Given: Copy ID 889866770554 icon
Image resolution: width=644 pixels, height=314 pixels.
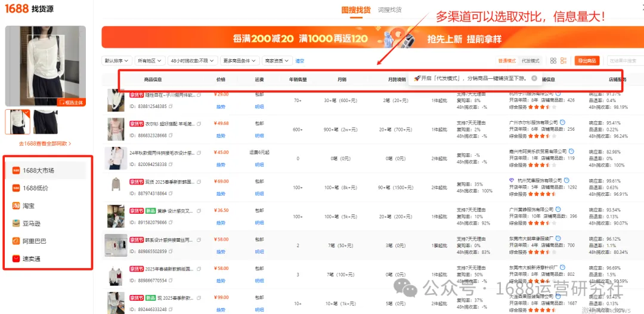Looking at the screenshot, I should coord(171,281).
